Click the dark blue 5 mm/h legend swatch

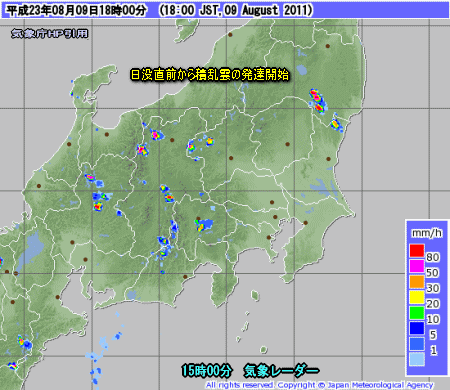[417, 328]
